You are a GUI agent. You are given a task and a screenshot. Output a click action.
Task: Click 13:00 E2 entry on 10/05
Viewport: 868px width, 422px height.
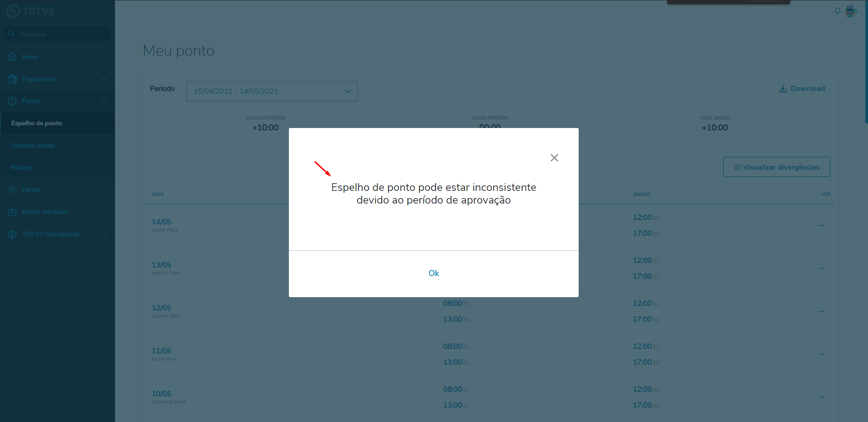coord(456,405)
